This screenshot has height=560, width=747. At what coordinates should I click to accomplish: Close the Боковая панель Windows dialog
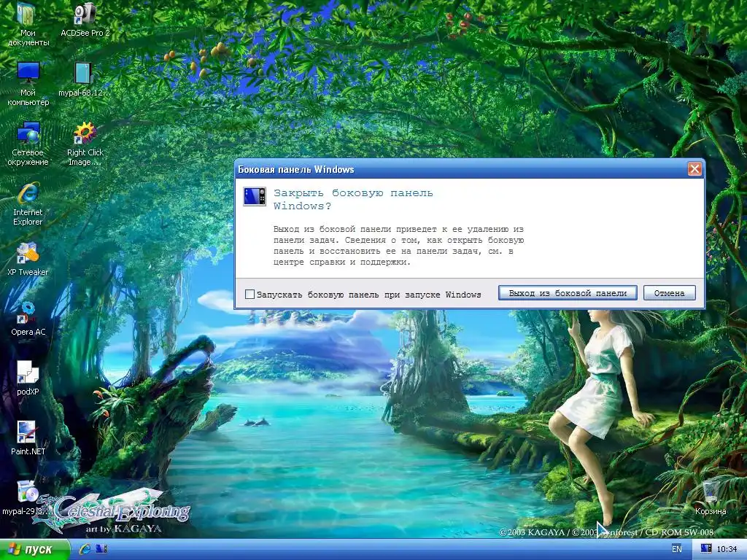tap(694, 169)
